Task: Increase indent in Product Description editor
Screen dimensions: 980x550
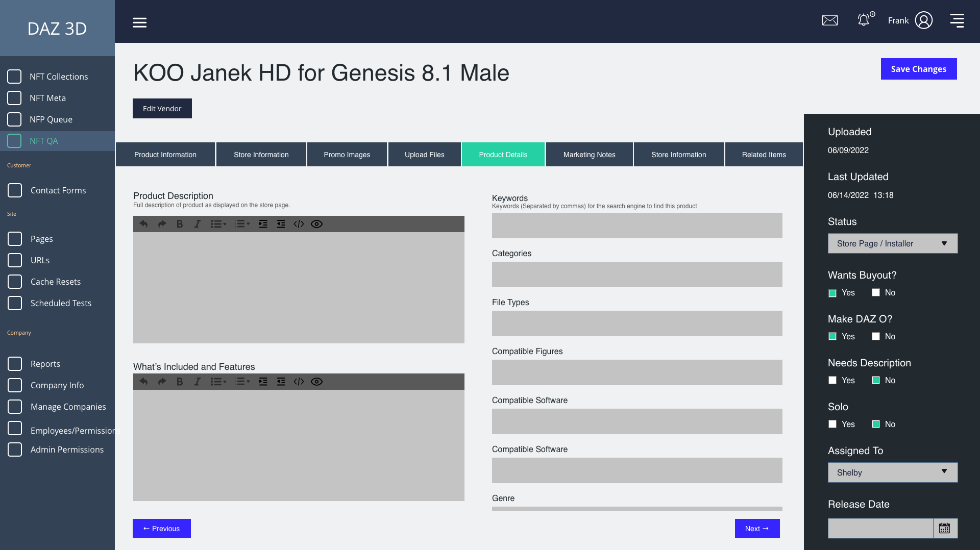Action: coord(263,224)
